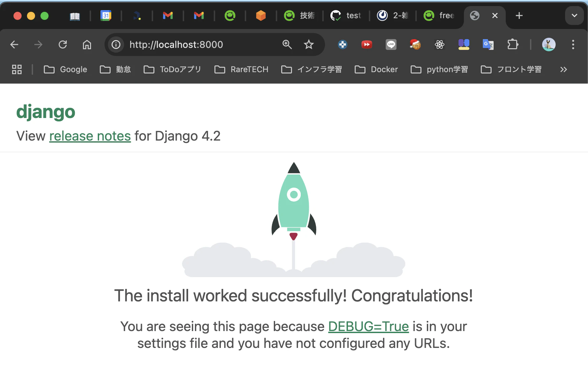Switch to the 2-雑 tab

pos(392,16)
